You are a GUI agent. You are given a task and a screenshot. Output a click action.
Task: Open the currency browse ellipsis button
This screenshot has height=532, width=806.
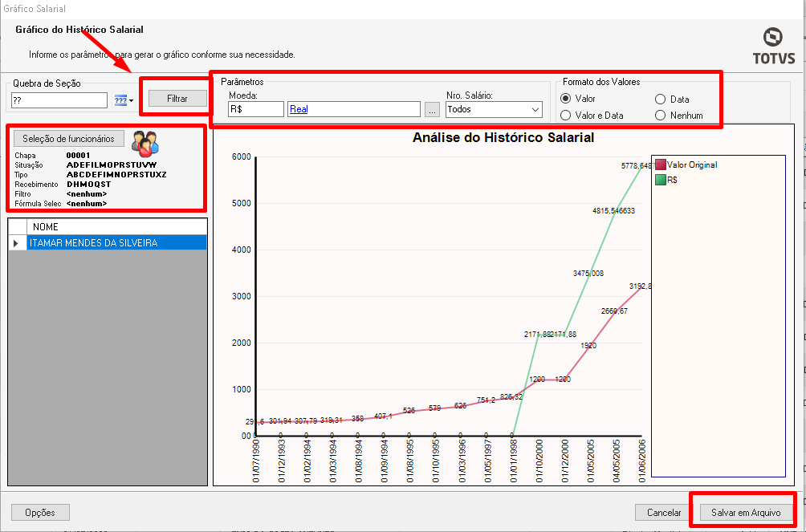432,109
